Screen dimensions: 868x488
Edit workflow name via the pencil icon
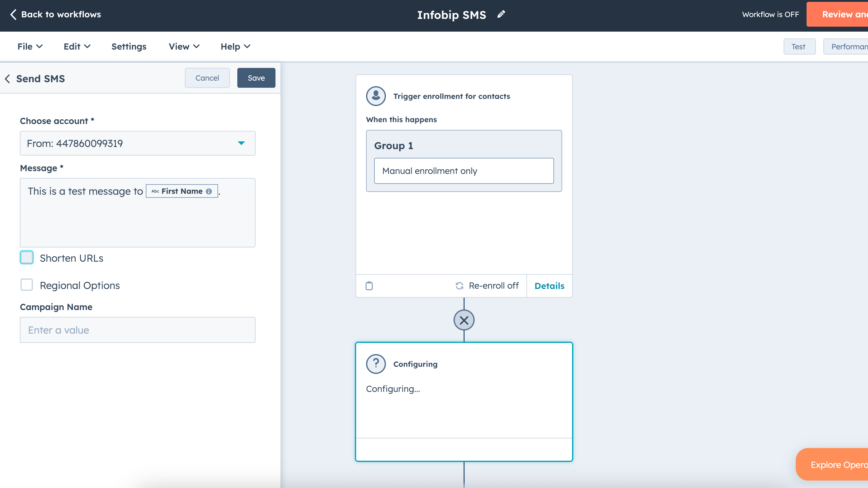pos(501,14)
